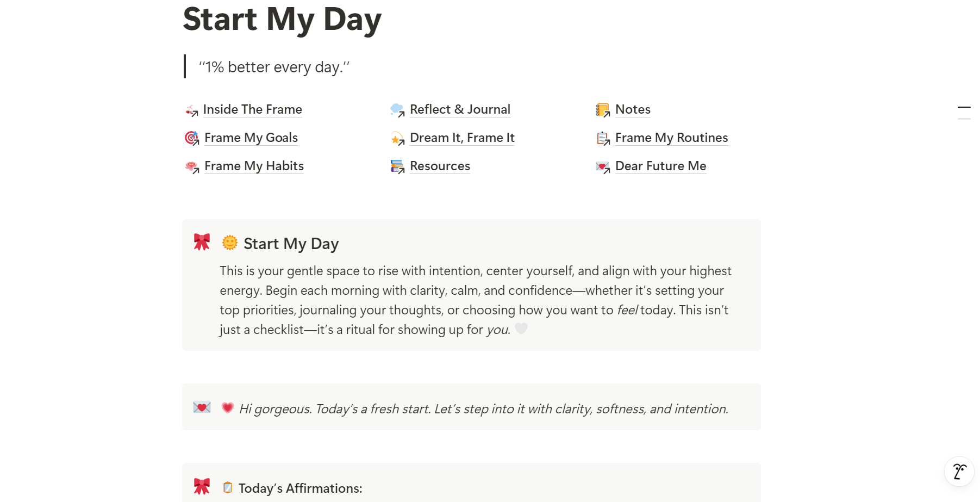Screen dimensions: 980x502
Task: Go to the Frame My Goals page
Action: [x=251, y=138]
